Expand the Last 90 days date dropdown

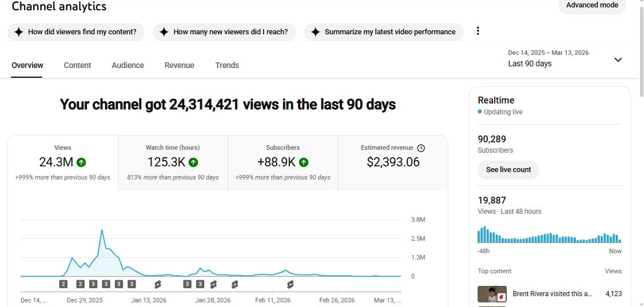(618, 59)
